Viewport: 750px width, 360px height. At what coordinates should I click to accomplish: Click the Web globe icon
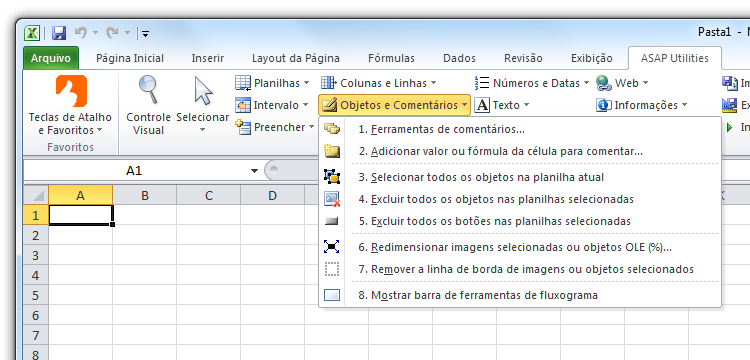click(604, 83)
